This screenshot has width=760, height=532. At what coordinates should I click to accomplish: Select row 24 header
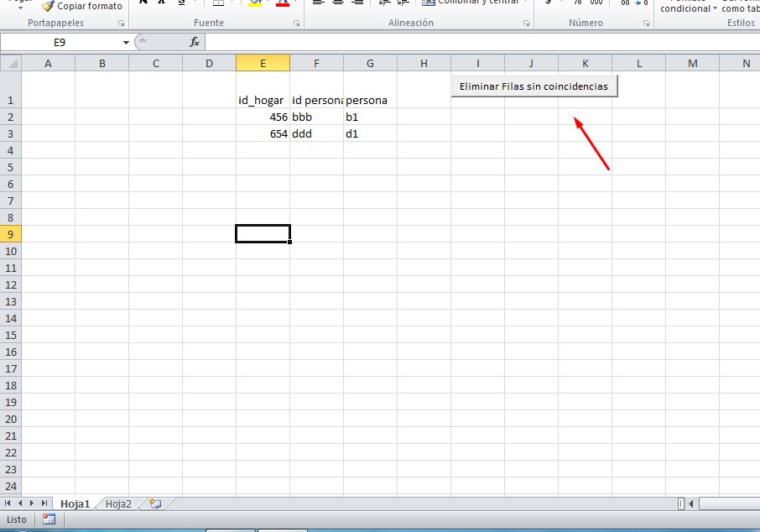tap(11, 486)
